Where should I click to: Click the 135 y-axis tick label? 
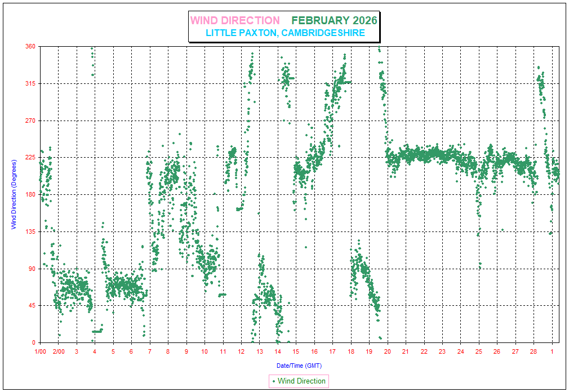(30, 231)
